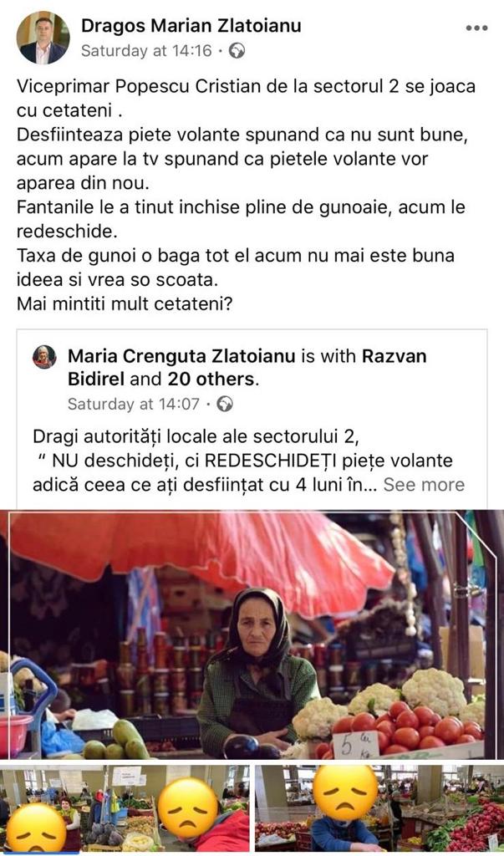Screen dimensions: 504x856
Task: Click the post text about Viceprimar Popescu Cristian
Action: [x=246, y=194]
